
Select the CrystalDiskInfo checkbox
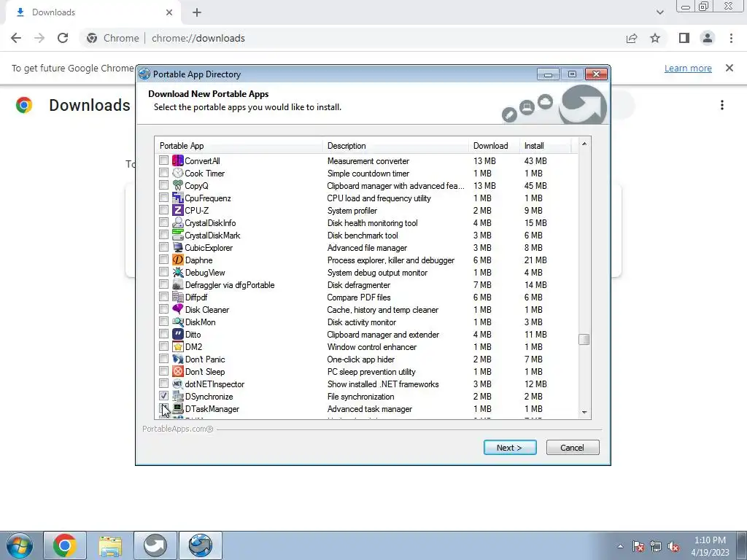pos(164,222)
